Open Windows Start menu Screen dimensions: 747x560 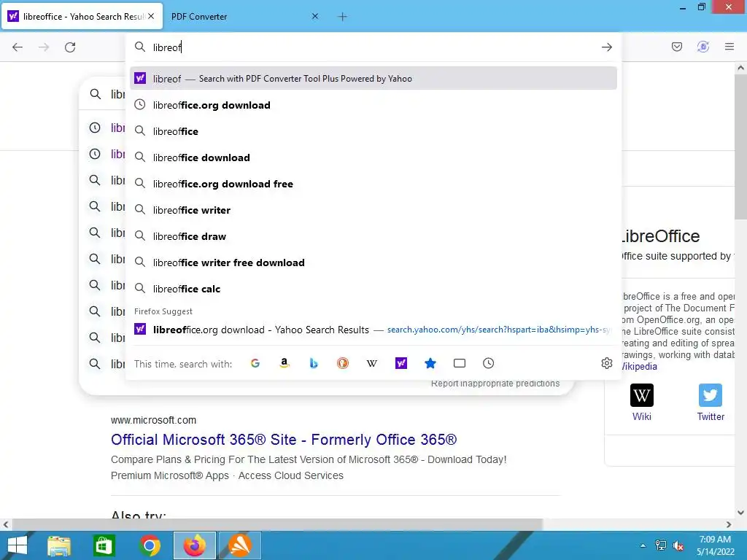[x=18, y=545]
